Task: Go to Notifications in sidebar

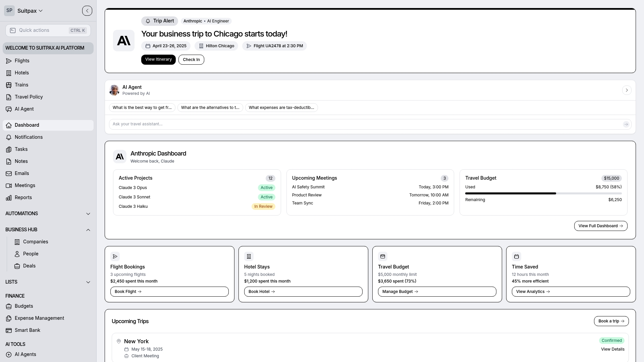Action: 48,137
